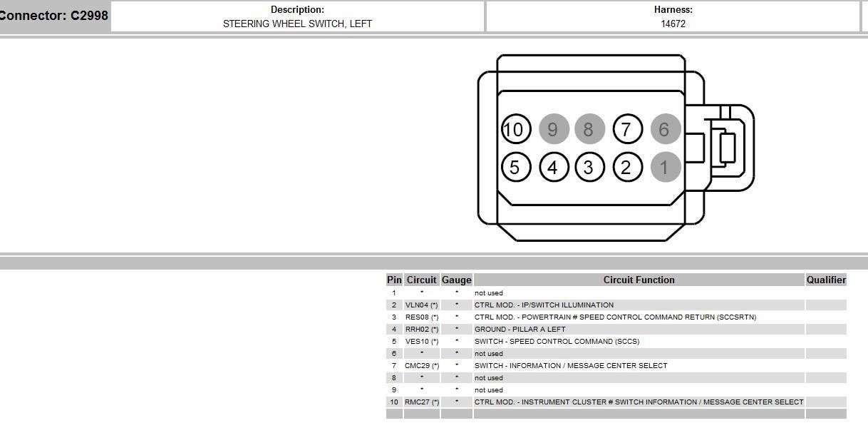Select the Pin column header
Image resolution: width=868 pixels, height=428 pixels.
point(393,280)
